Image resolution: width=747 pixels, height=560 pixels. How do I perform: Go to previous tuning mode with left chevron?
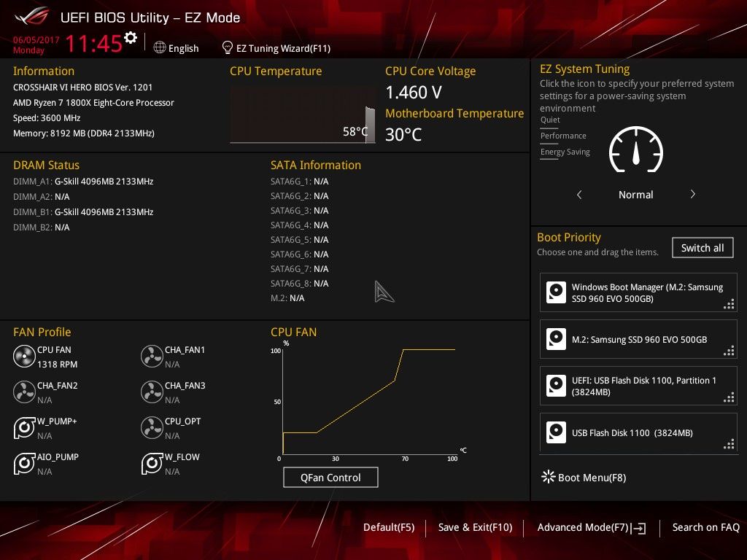click(579, 194)
